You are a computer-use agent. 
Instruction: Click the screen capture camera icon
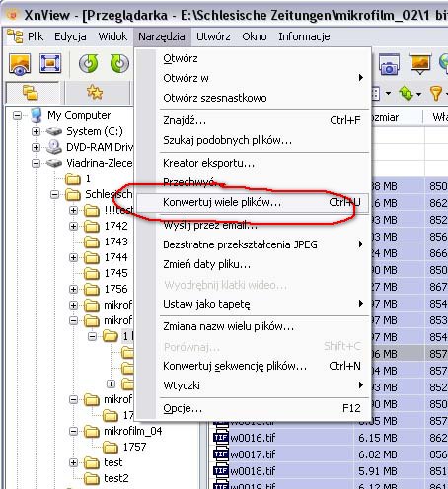click(x=389, y=64)
